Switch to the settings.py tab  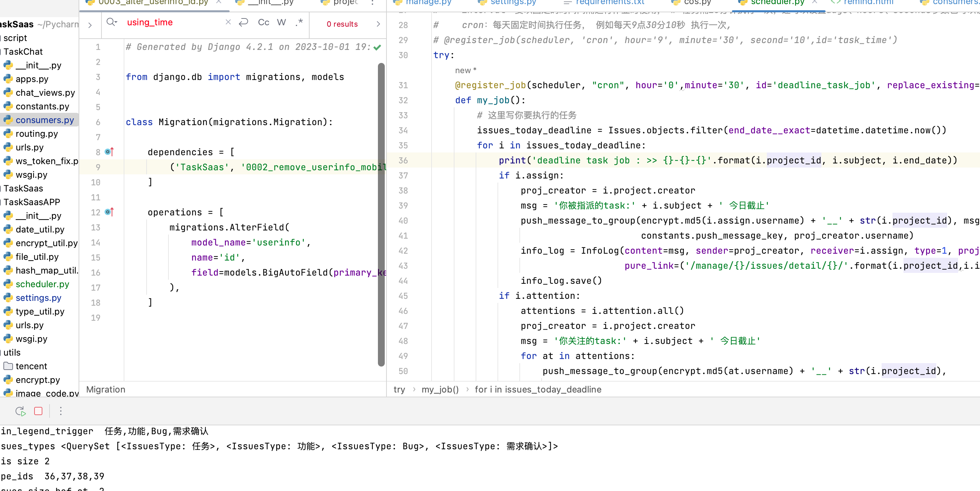[x=513, y=3]
